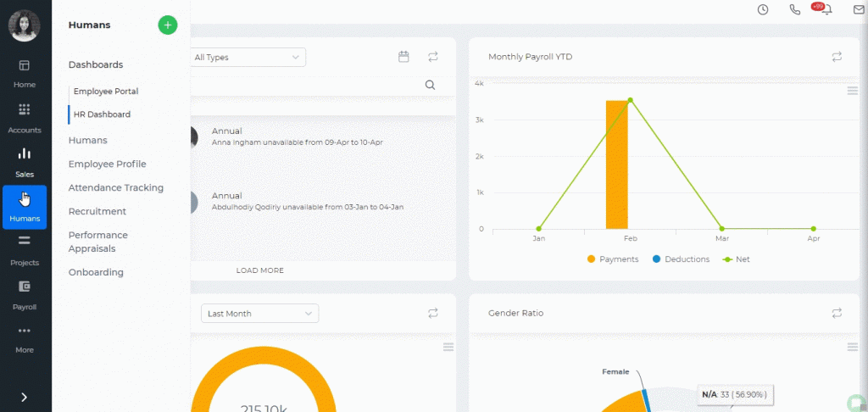Click Monthly Payroll YTD title
Image resolution: width=868 pixels, height=412 pixels.
point(530,57)
